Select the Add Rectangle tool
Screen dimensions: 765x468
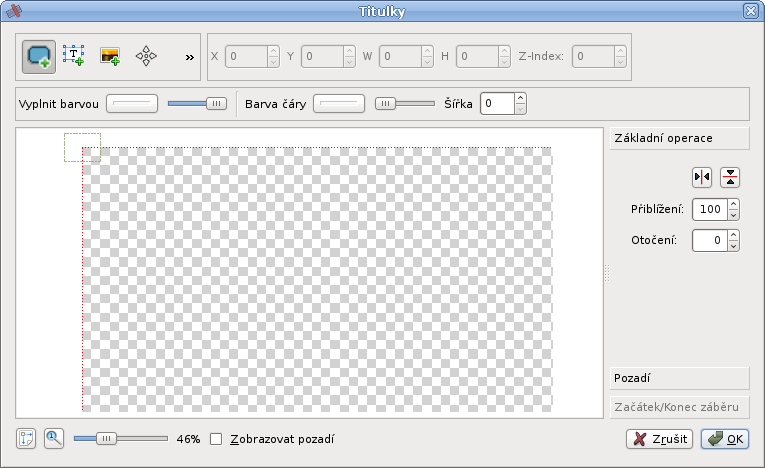click(x=39, y=57)
